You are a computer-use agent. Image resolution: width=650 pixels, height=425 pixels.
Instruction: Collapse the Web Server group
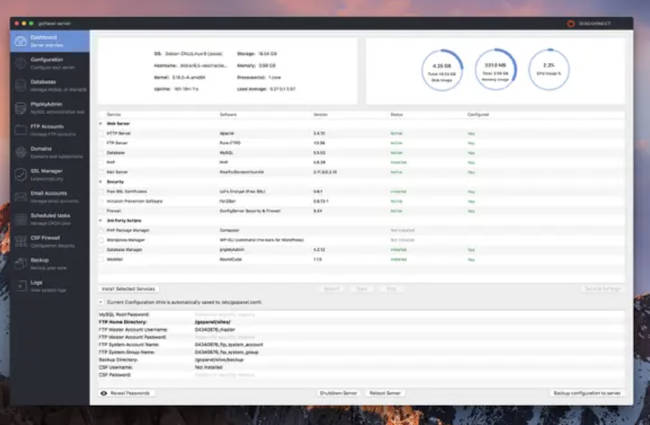pyautogui.click(x=100, y=124)
